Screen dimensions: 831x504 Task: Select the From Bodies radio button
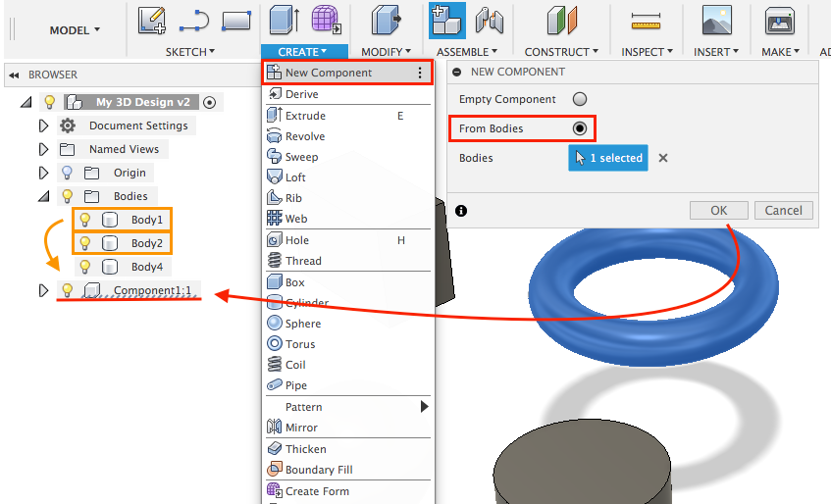[x=580, y=128]
